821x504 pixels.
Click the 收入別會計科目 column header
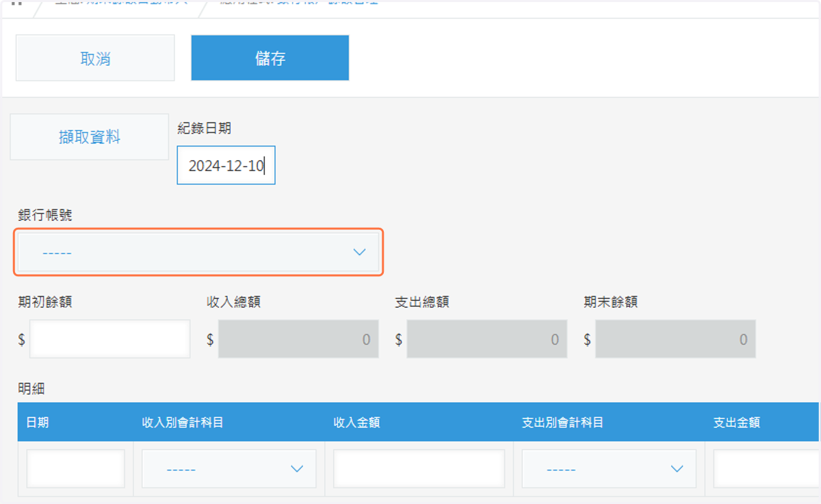(183, 422)
